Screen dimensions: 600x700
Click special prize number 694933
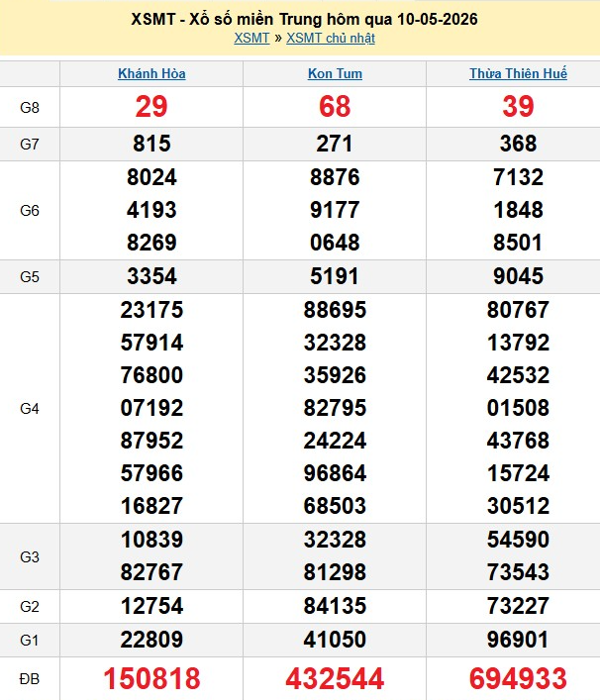coord(518,678)
